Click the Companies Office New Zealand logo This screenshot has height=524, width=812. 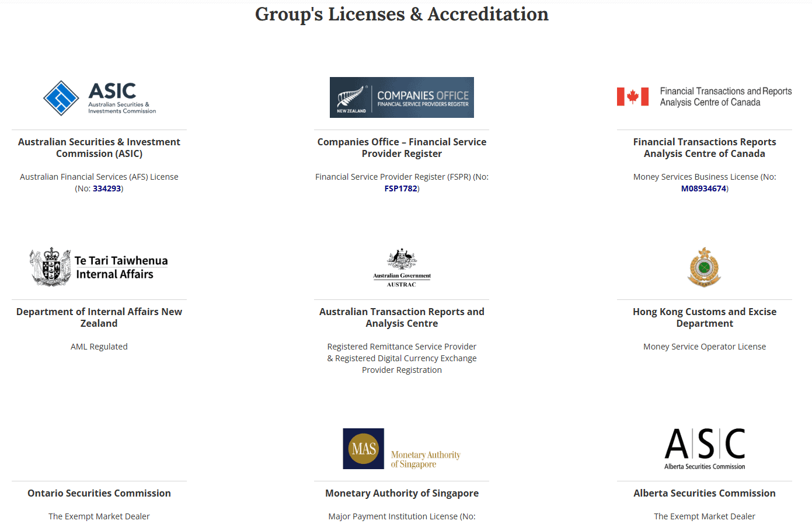[x=402, y=97]
